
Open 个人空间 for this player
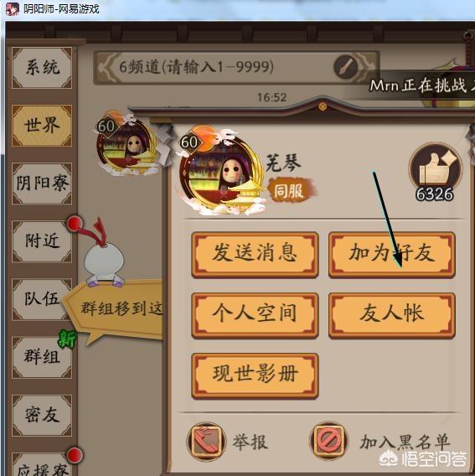pyautogui.click(x=255, y=315)
